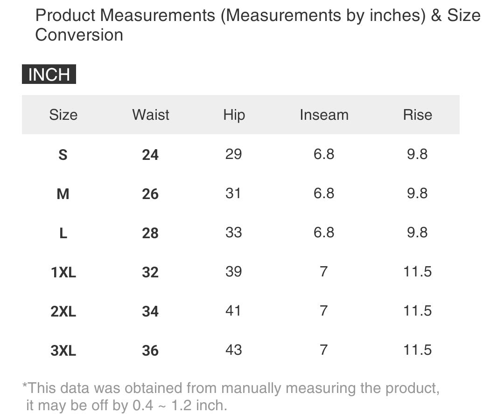Click waist value 32 in 1XL row
Screen dimensions: 504x420
point(150,272)
